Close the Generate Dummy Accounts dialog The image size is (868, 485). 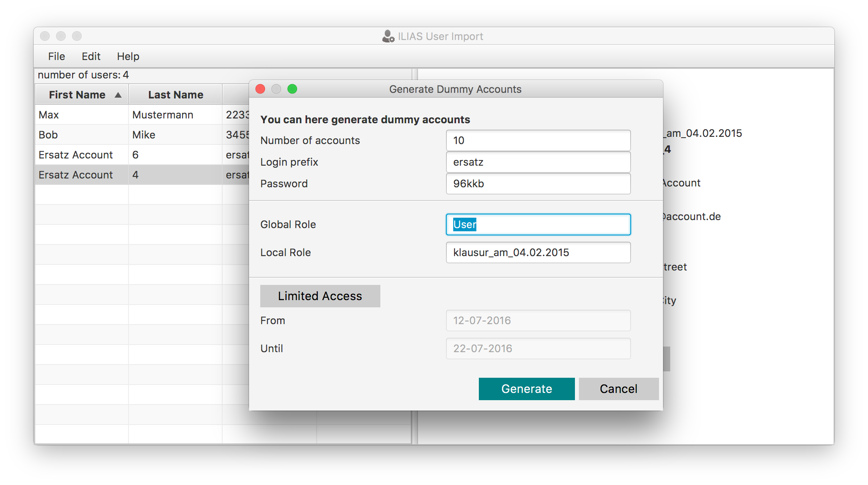click(x=260, y=89)
